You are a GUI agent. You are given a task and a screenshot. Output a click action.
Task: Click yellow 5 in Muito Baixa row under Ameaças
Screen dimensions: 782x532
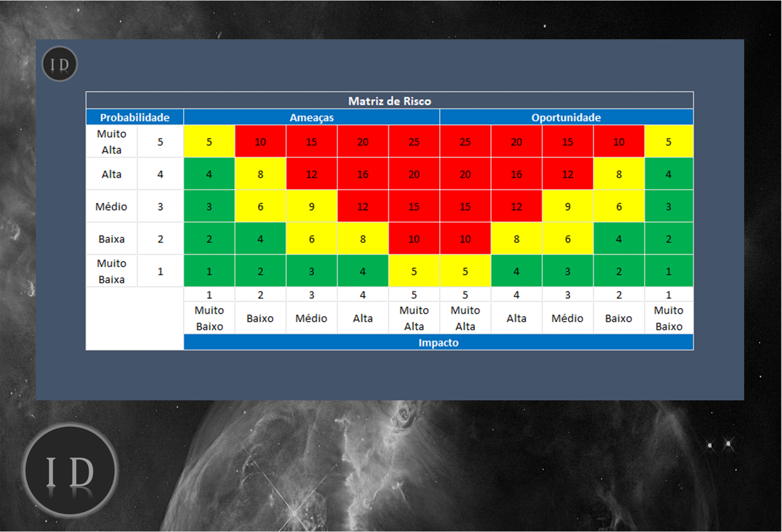(414, 271)
